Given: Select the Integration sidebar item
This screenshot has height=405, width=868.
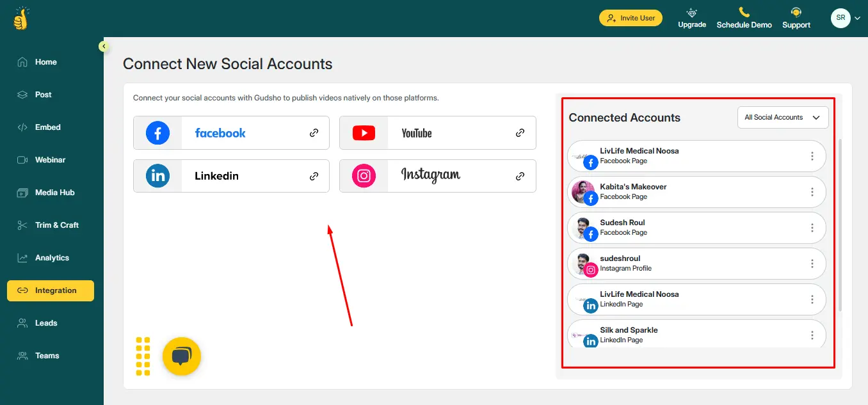Looking at the screenshot, I should [51, 290].
